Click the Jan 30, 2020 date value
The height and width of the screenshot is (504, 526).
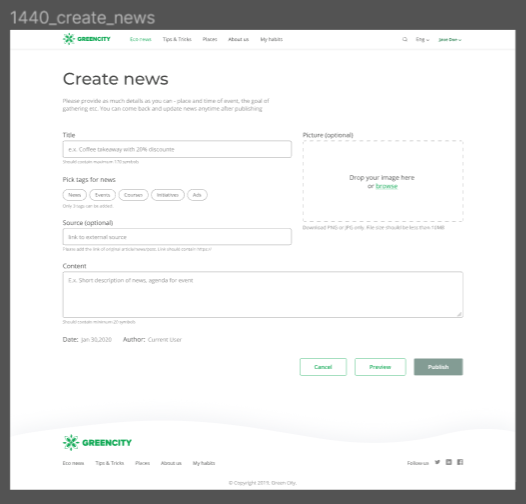pos(96,340)
